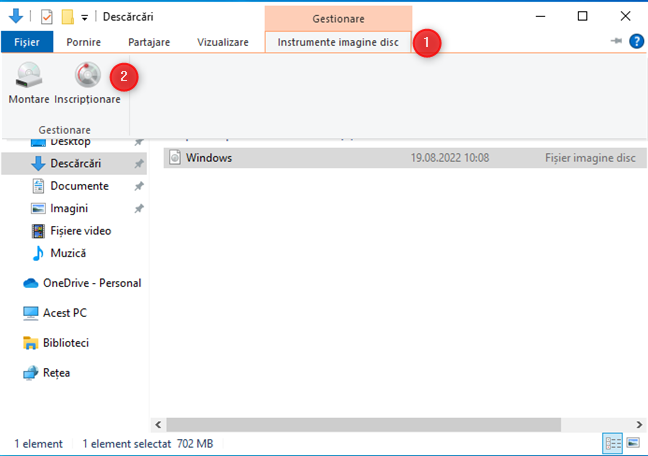Switch to Large icons view in status bar
Viewport: 648px width, 456px height.
tap(633, 443)
